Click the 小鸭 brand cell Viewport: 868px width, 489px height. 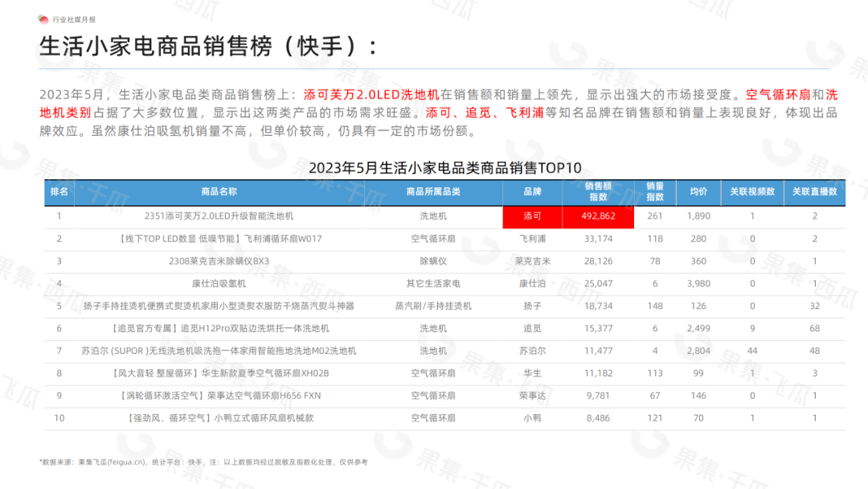(x=532, y=418)
